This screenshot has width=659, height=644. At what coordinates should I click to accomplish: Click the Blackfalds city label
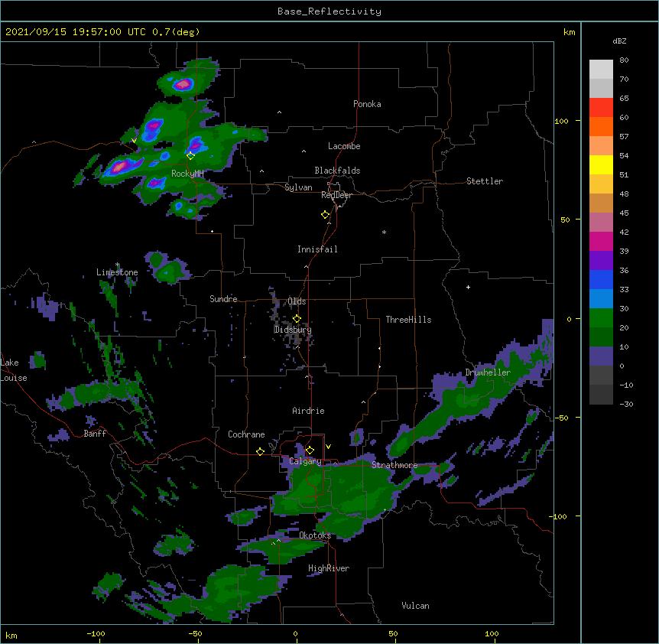337,171
